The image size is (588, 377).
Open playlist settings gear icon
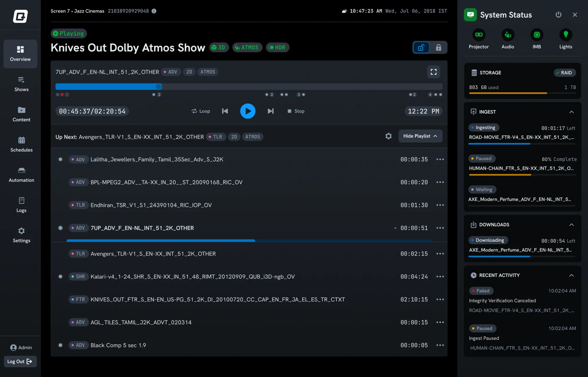388,136
